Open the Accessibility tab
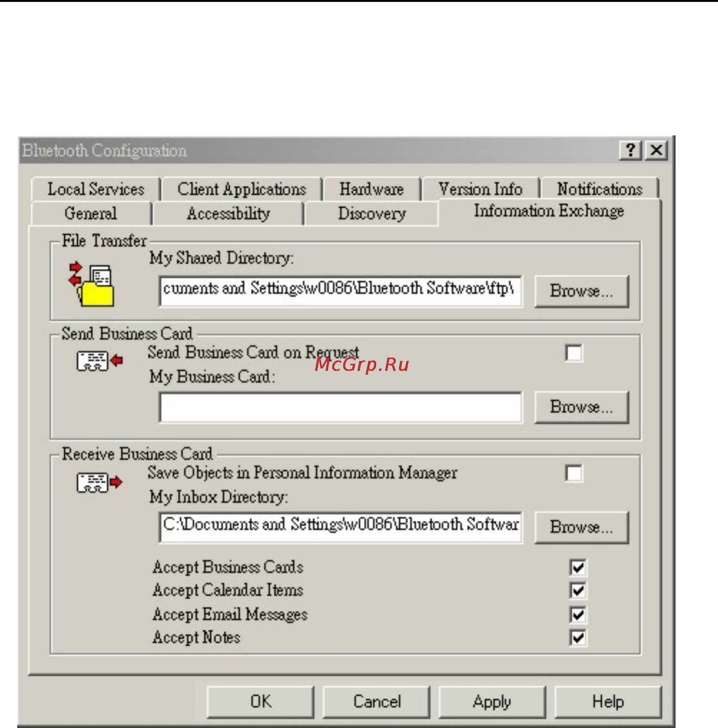 [x=228, y=213]
